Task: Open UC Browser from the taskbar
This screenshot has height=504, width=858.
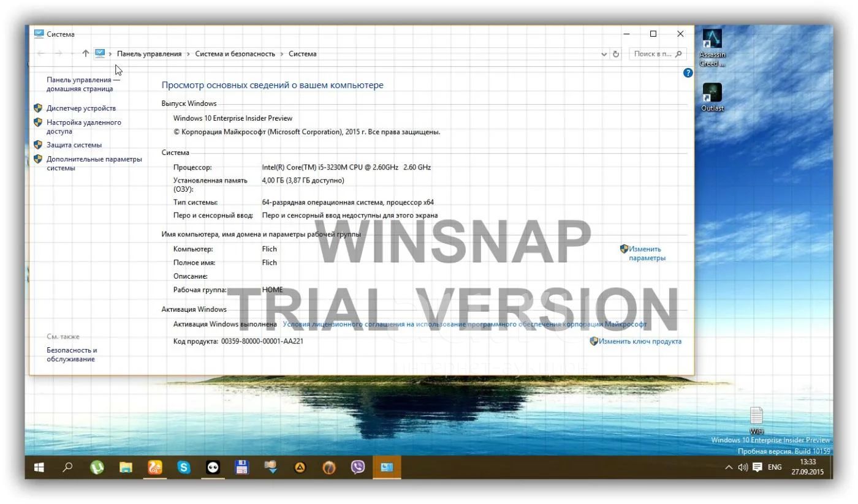Action: 154,467
